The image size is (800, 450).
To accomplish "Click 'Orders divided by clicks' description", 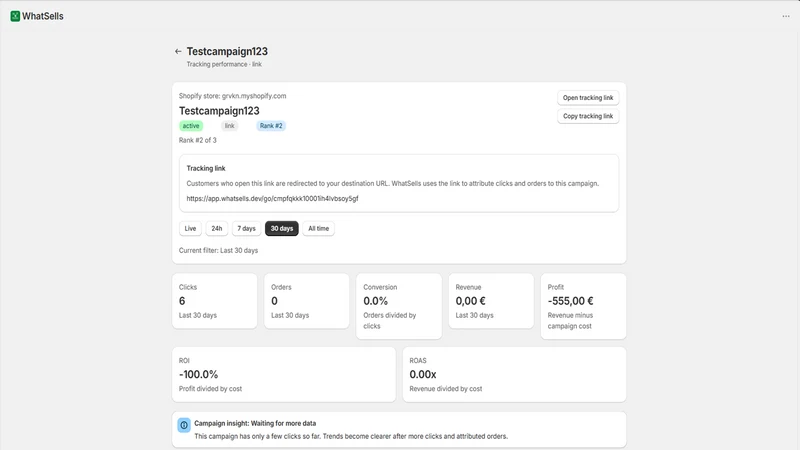I will [x=390, y=321].
